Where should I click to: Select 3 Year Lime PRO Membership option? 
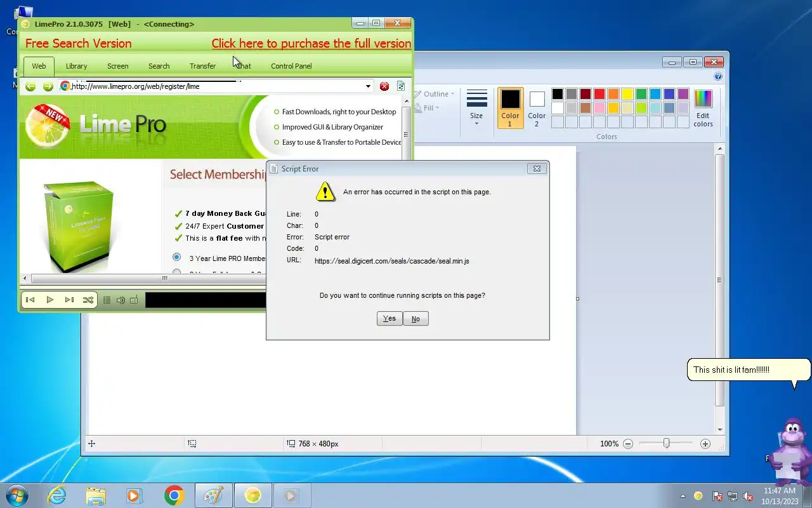coord(177,258)
